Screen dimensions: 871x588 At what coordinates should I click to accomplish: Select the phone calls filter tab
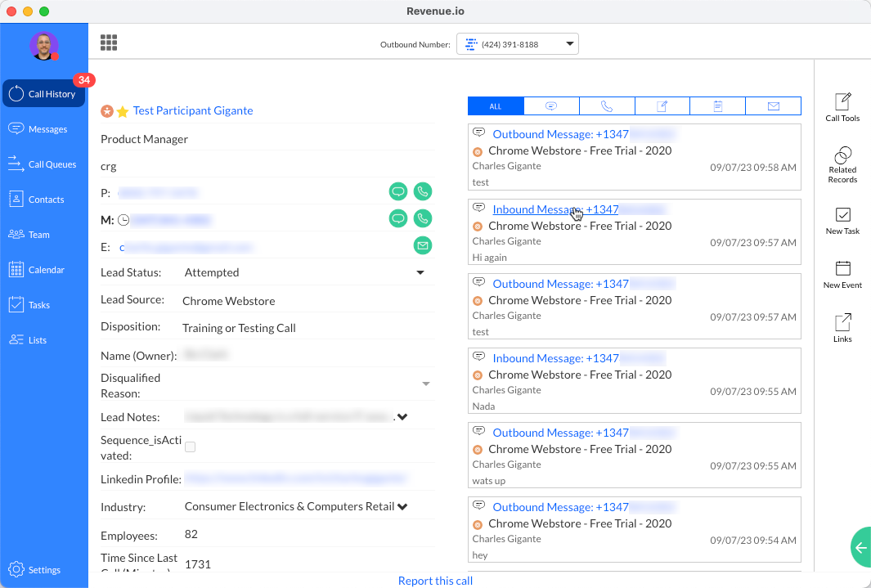pos(607,106)
